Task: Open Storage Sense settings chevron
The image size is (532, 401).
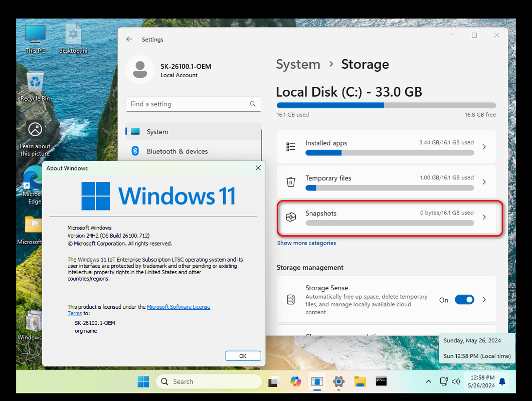Action: click(484, 300)
